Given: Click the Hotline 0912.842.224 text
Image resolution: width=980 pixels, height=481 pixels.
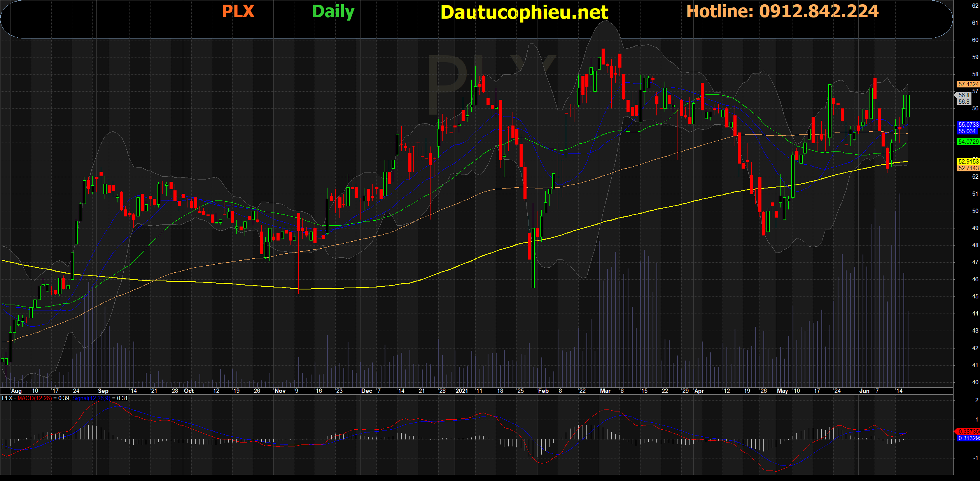Looking at the screenshot, I should click(782, 12).
